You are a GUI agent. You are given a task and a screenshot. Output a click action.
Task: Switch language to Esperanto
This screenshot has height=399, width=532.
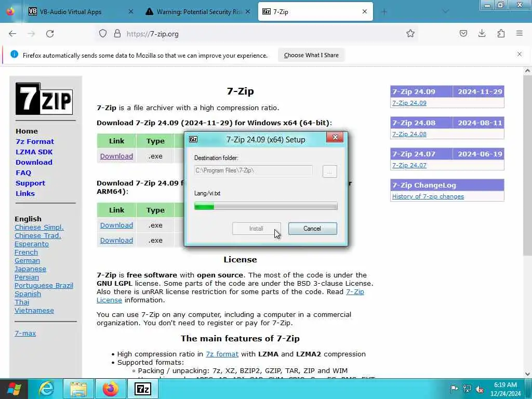click(32, 244)
